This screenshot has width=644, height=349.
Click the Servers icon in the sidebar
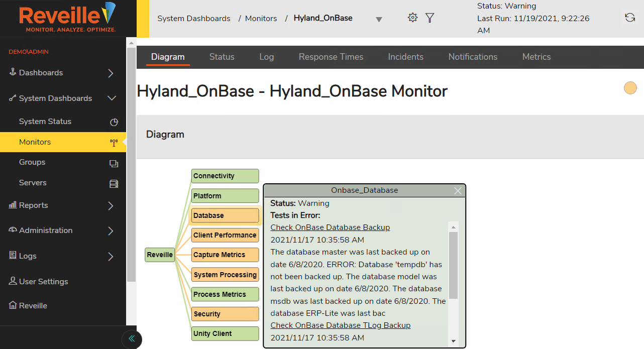(114, 182)
